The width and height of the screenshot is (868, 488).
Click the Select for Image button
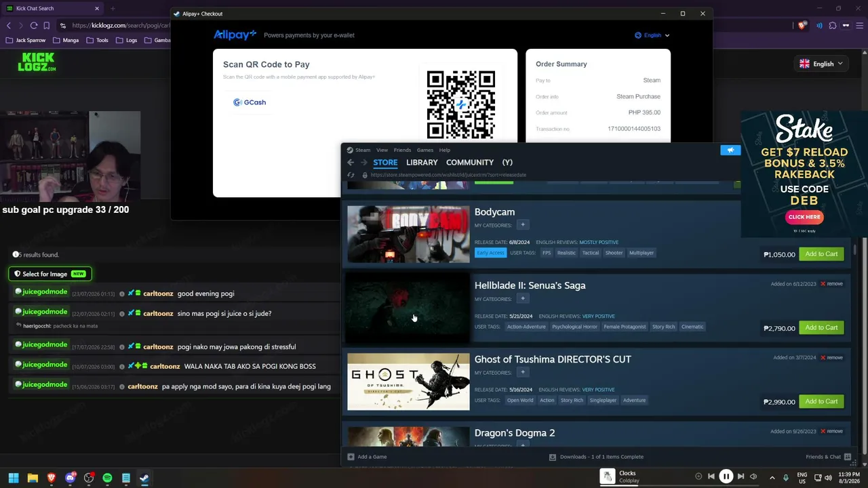point(50,274)
